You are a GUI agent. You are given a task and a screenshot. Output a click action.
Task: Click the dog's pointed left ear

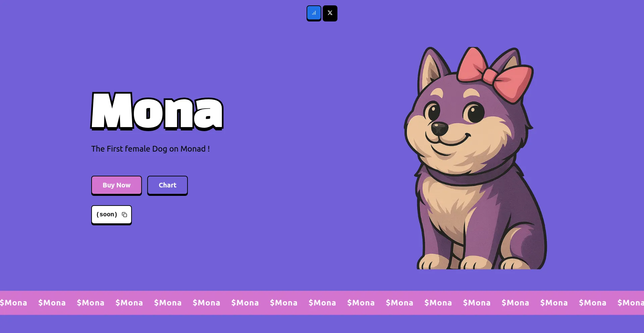tap(432, 69)
